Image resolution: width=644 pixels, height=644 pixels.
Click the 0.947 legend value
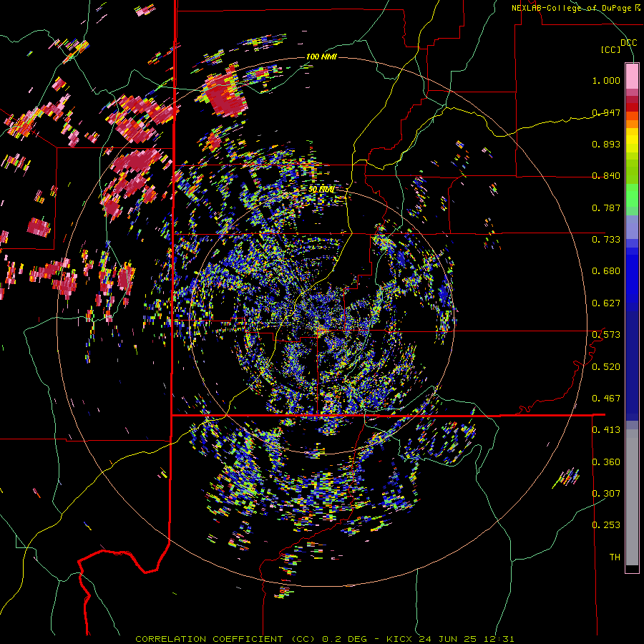[606, 112]
